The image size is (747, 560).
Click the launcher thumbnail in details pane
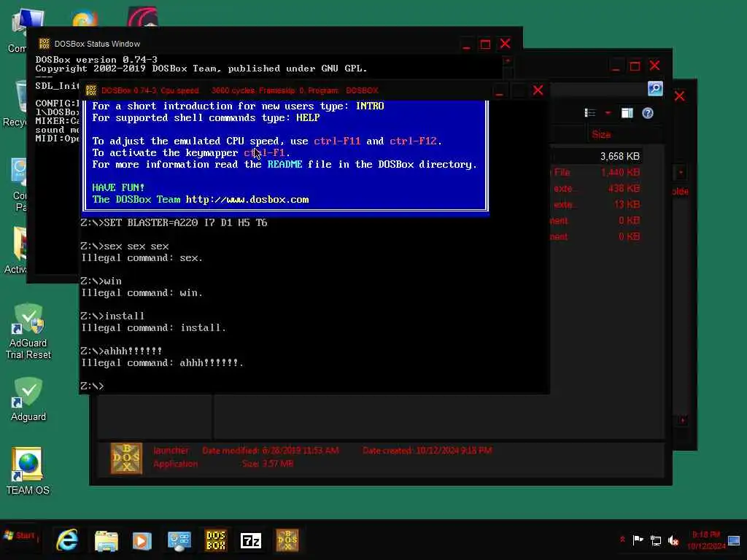(x=126, y=459)
